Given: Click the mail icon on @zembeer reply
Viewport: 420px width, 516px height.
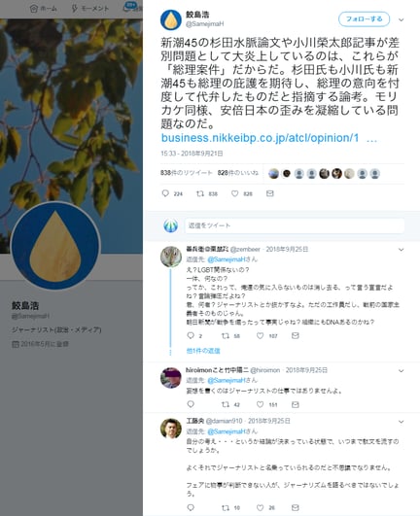Looking at the screenshot, I should coord(296,335).
